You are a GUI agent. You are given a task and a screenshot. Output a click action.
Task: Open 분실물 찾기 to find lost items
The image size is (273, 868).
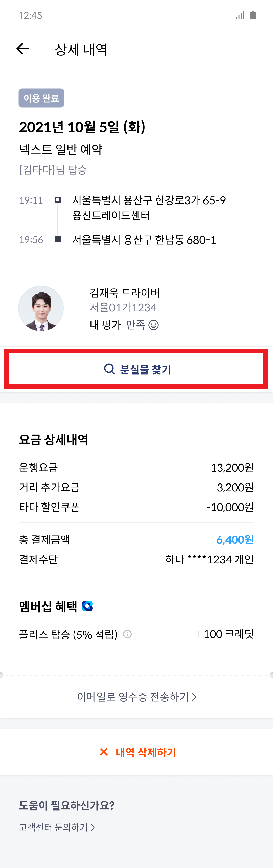(136, 369)
